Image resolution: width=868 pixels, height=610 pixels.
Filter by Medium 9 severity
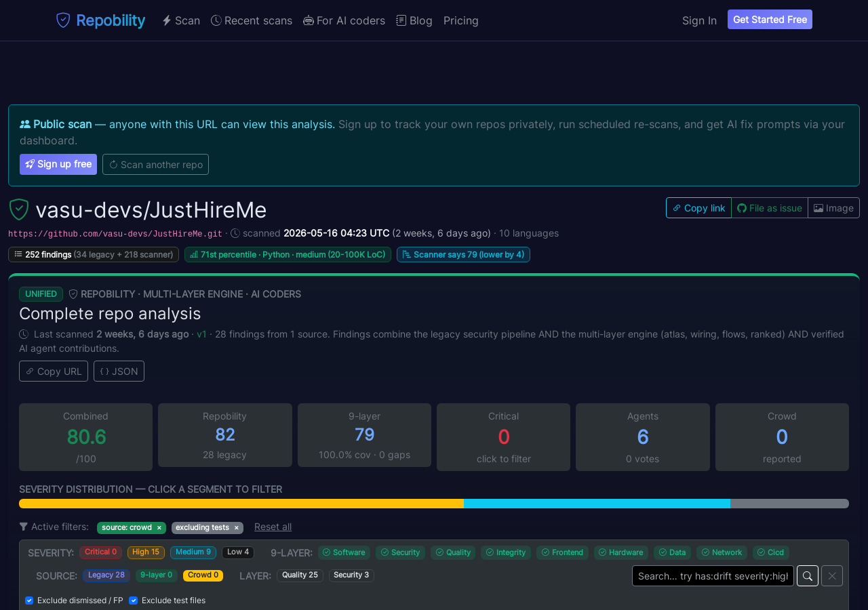pyautogui.click(x=193, y=552)
